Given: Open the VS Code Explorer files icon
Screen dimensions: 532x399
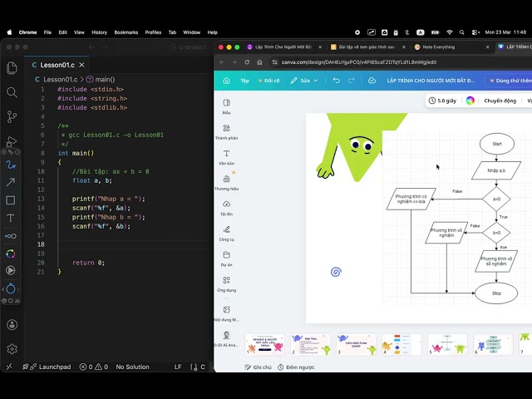Looking at the screenshot, I should click(12, 68).
